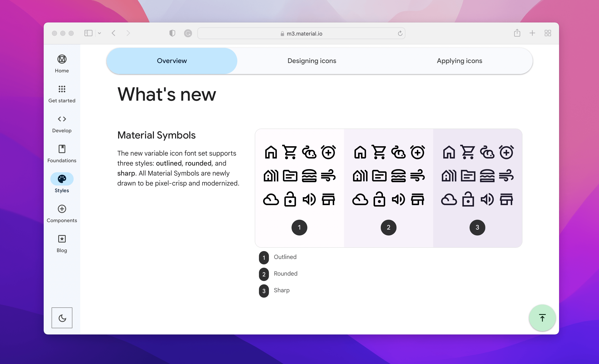The height and width of the screenshot is (364, 599).
Task: Click the outlined shopping cart icon in panel 1
Action: click(290, 152)
